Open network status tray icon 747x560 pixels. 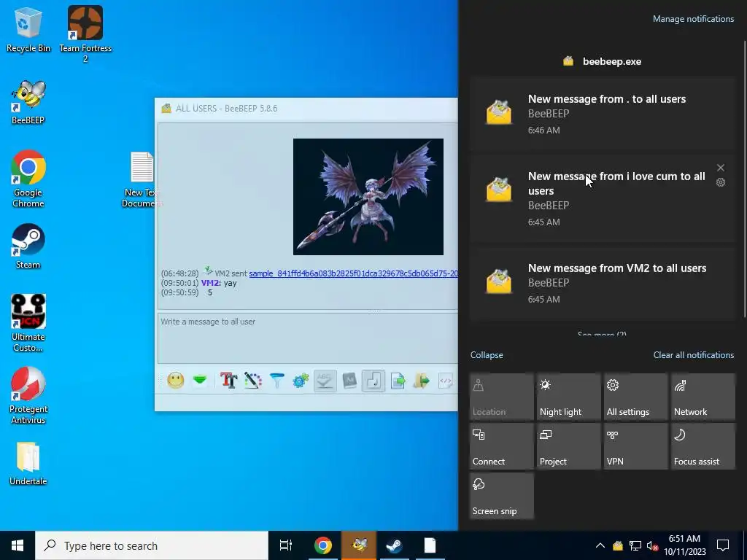pyautogui.click(x=635, y=545)
